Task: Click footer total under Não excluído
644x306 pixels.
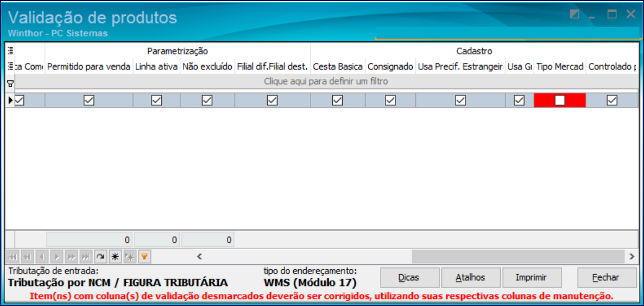Action: (208, 240)
